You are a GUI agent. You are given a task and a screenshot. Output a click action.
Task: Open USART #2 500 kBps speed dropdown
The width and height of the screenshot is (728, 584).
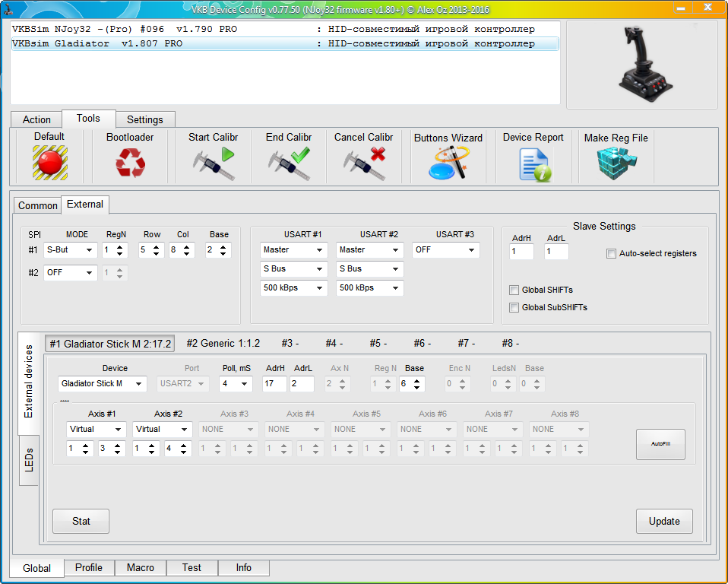point(369,288)
